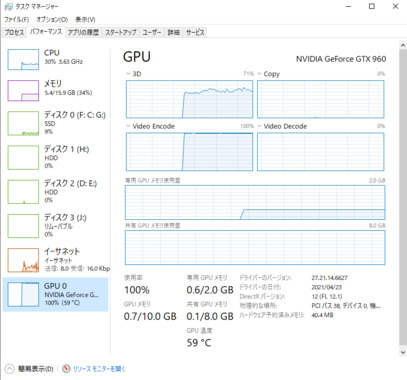The height and width of the screenshot is (380, 407).
Task: Click the 30% 3.63 GHz CPU text
Action: 63,62
